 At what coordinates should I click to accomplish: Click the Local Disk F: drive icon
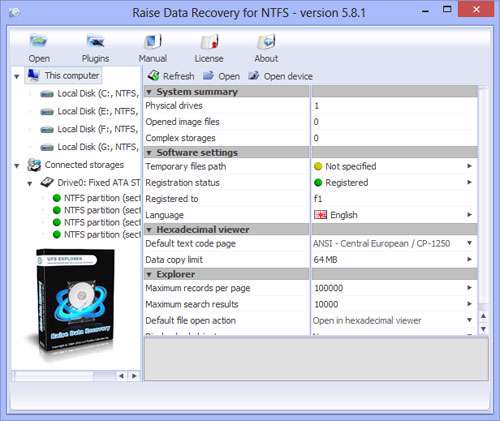point(47,129)
